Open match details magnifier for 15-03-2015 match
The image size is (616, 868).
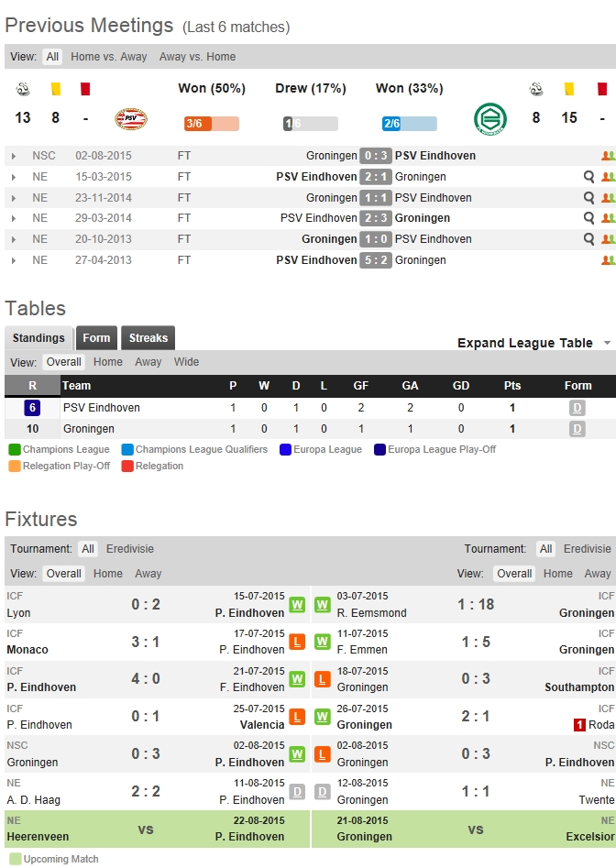coord(588,177)
